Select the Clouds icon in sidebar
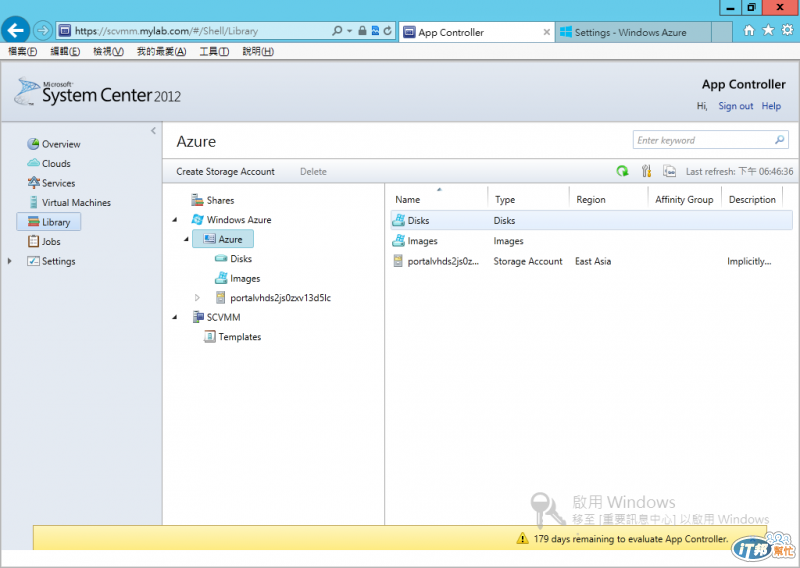The width and height of the screenshot is (800, 568). (33, 163)
